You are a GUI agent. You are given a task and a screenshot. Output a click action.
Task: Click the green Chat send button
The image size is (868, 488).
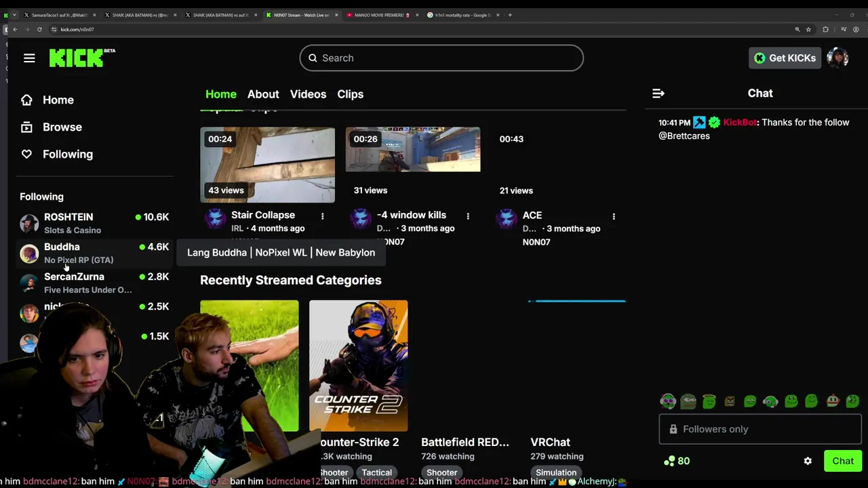[843, 461]
